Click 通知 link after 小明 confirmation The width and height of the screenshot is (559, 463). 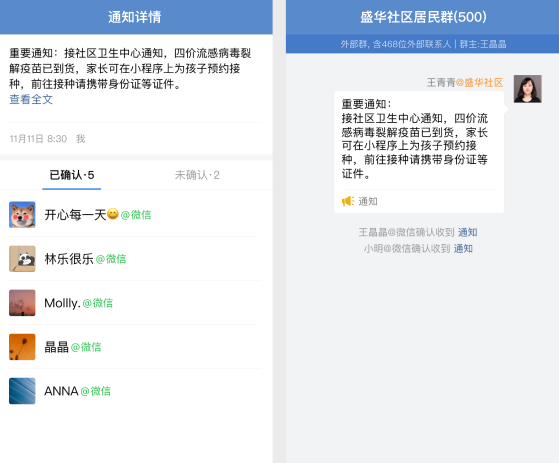coord(463,248)
